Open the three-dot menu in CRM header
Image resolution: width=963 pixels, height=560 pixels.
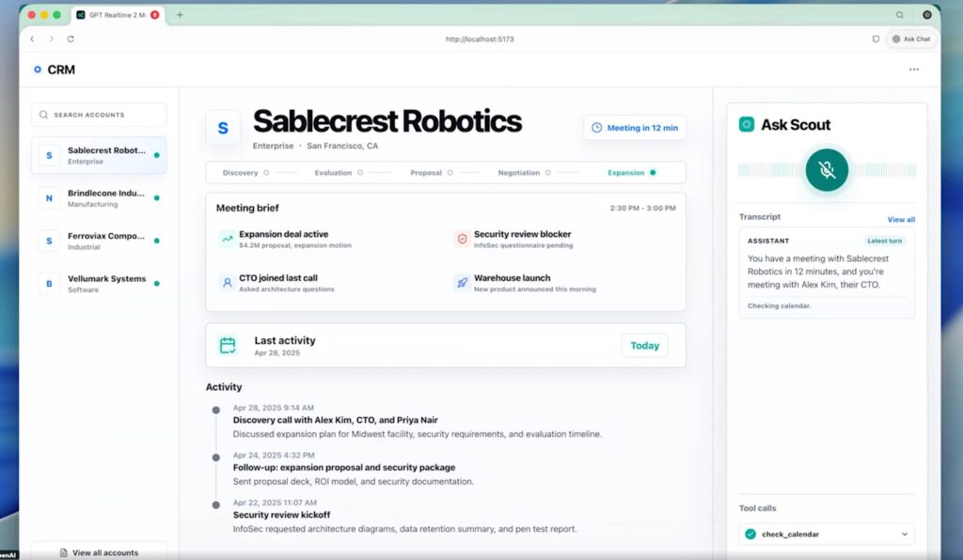point(914,70)
